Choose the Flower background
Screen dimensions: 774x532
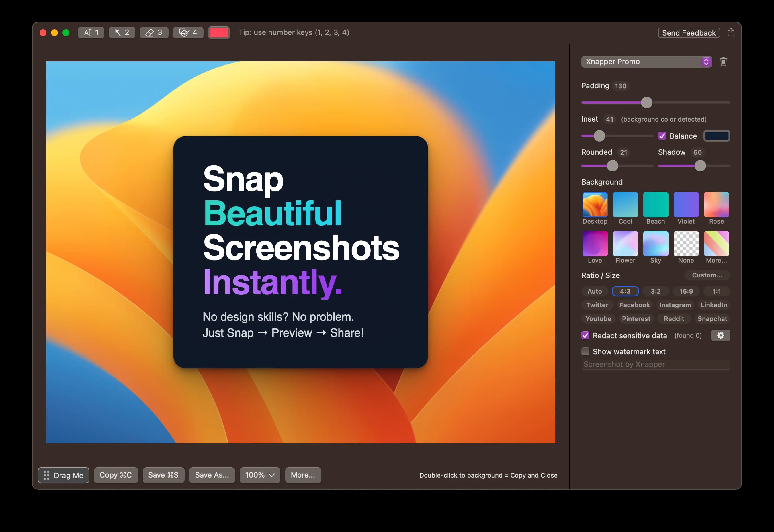click(x=625, y=243)
